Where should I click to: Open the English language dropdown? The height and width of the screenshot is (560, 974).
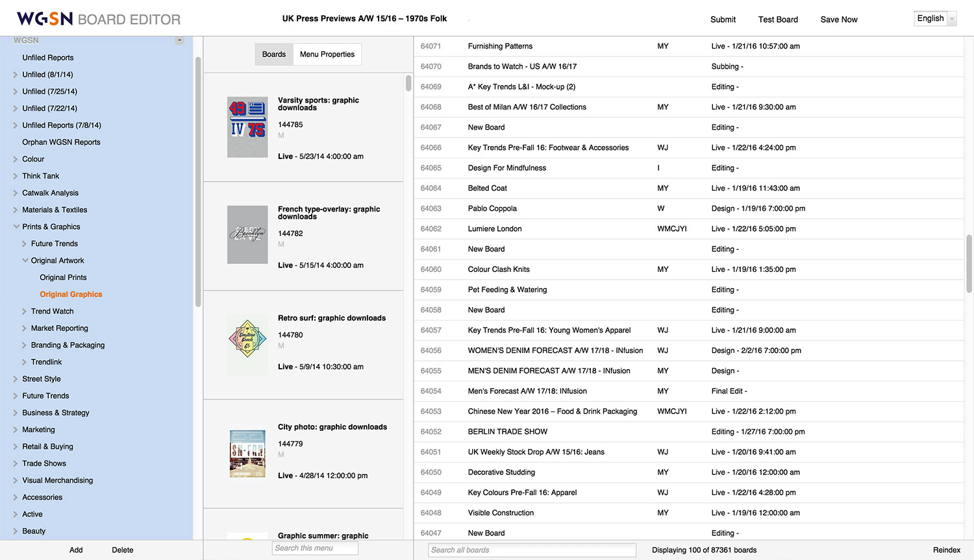pyautogui.click(x=935, y=19)
